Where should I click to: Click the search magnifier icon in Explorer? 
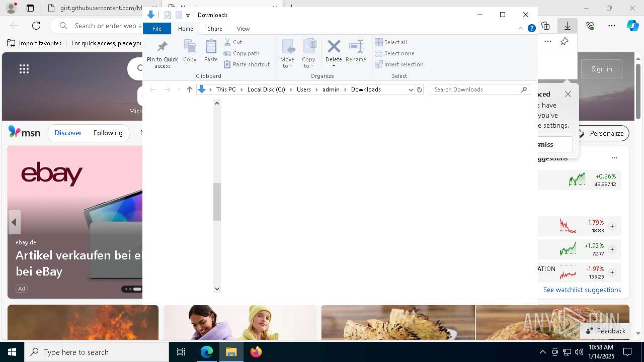(x=524, y=89)
